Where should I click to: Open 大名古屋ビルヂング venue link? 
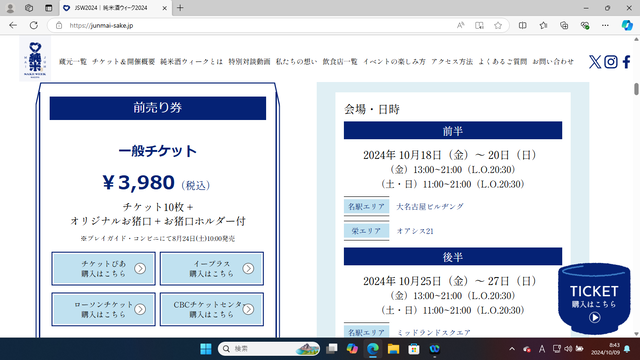click(430, 207)
